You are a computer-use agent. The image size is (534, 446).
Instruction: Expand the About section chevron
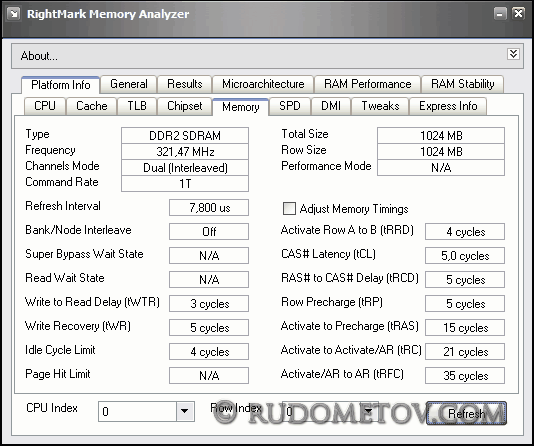[513, 54]
